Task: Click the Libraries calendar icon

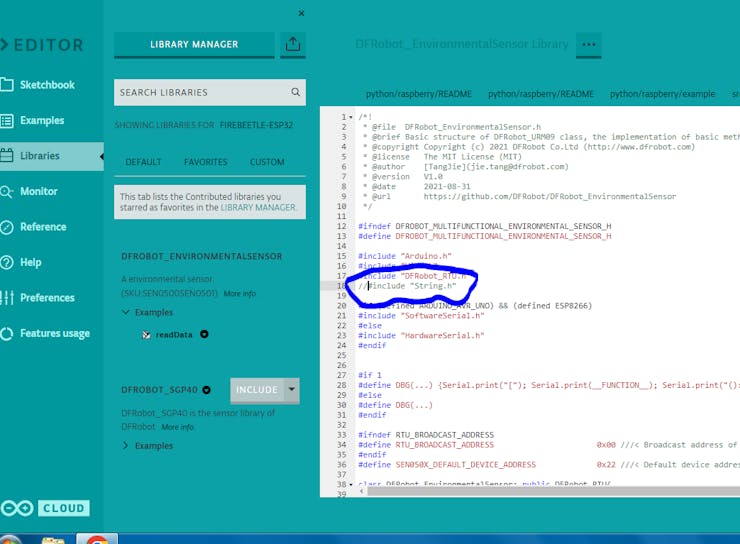Action: coord(7,156)
